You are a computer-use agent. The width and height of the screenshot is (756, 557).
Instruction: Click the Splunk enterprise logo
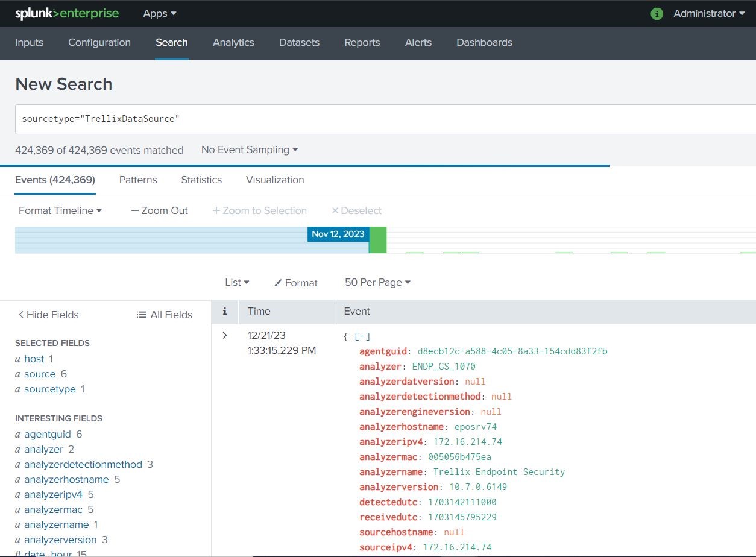tap(67, 13)
